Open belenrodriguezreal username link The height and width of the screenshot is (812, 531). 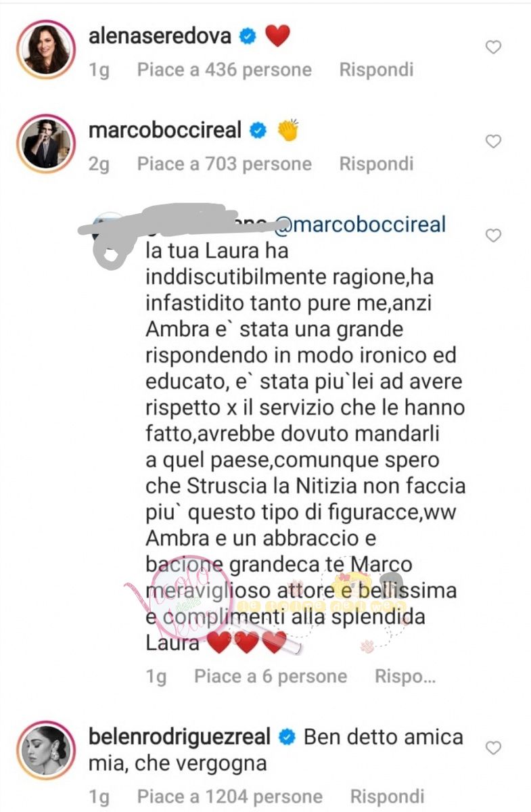tap(180, 737)
